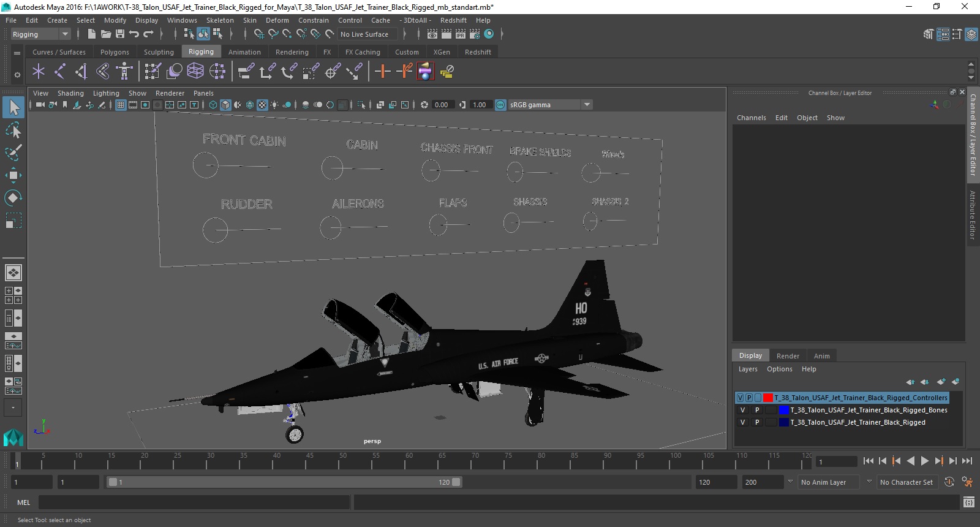The width and height of the screenshot is (980, 527).
Task: Toggle wireframe shading cube in viewport toolbar
Action: point(213,105)
